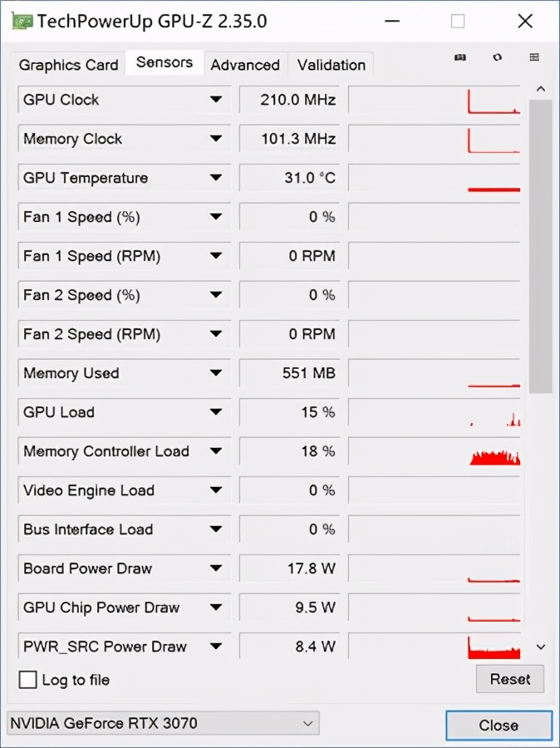This screenshot has height=748, width=560.
Task: Refresh sensor readings via the refresh icon
Action: (x=495, y=57)
